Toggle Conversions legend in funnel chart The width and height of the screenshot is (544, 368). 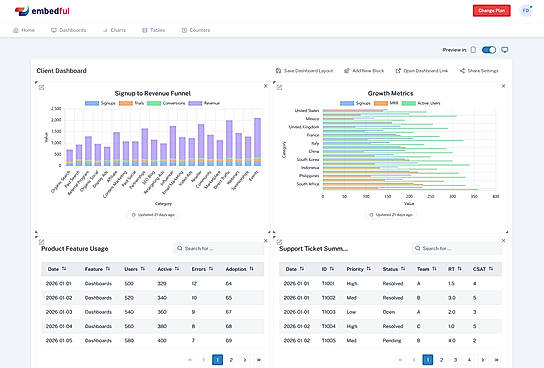coord(166,103)
